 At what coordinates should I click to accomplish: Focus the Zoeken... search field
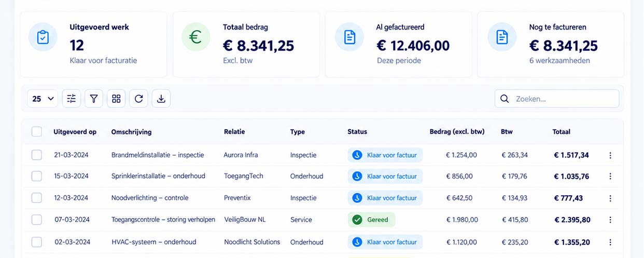pyautogui.click(x=557, y=99)
